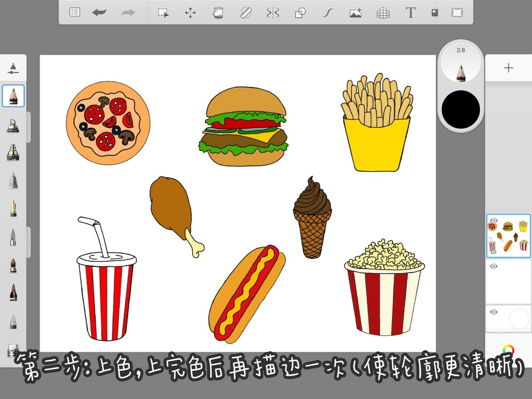Add a new layer with plus button
Screen dimensions: 532x399
tap(508, 68)
